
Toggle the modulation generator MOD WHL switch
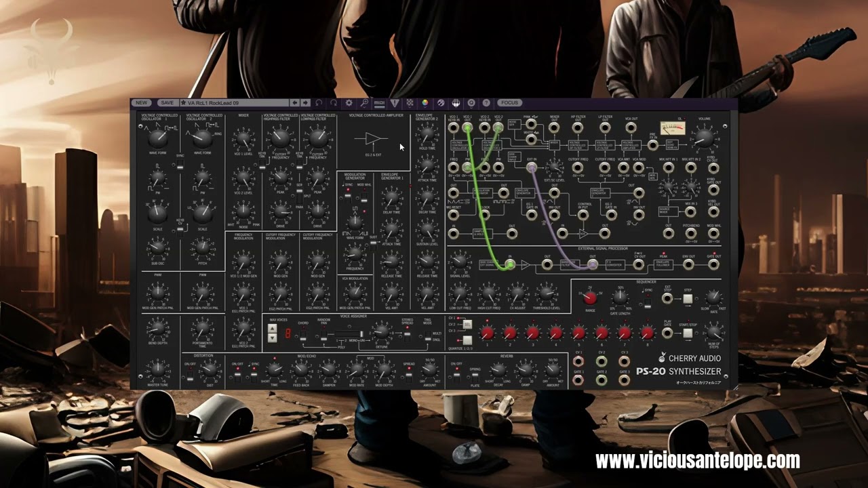tap(363, 196)
